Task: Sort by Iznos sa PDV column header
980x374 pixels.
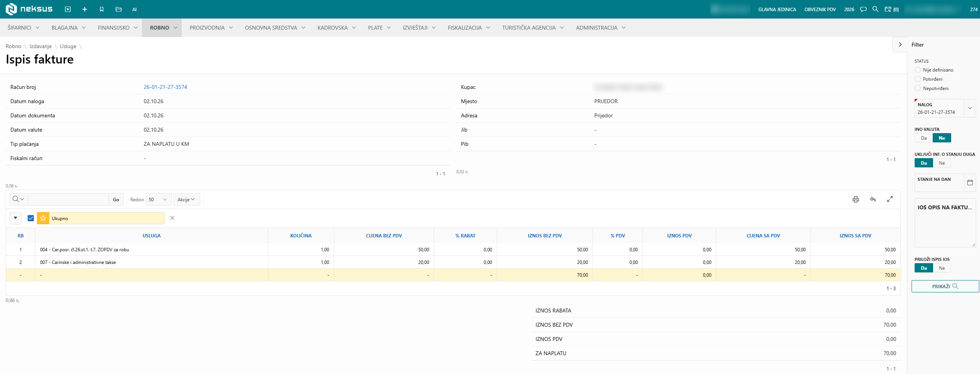Action: point(855,235)
